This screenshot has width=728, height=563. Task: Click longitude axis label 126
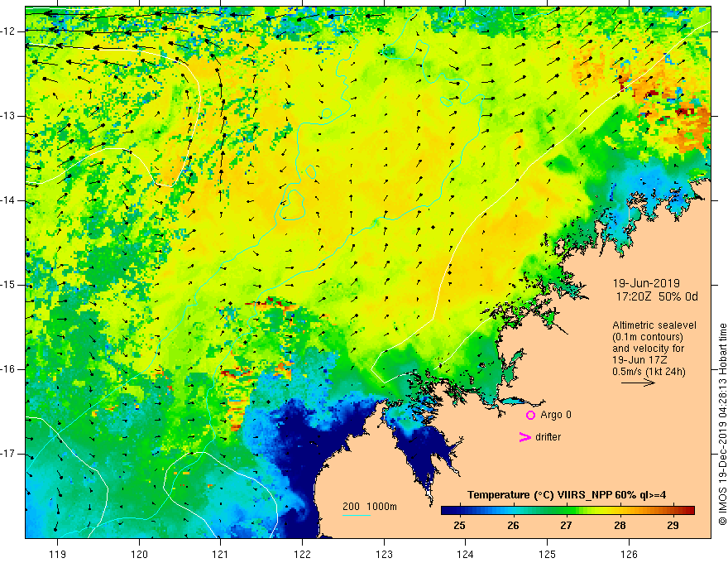[629, 554]
